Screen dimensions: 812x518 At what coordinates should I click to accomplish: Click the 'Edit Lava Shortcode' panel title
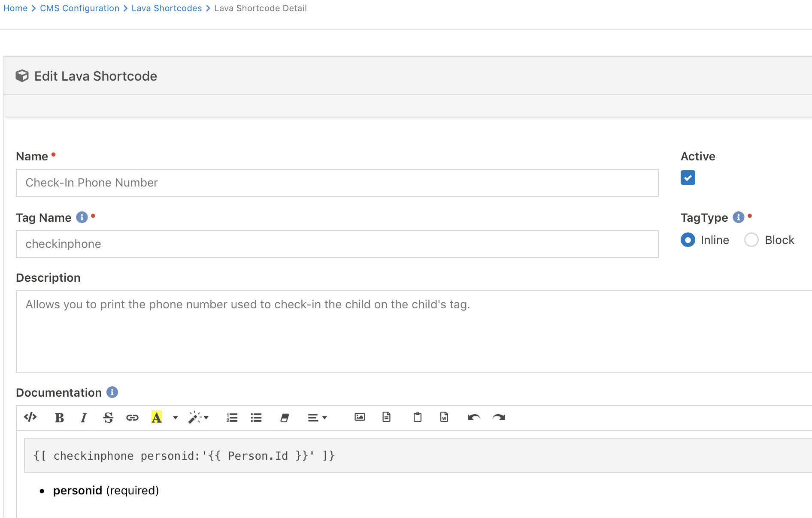[96, 76]
